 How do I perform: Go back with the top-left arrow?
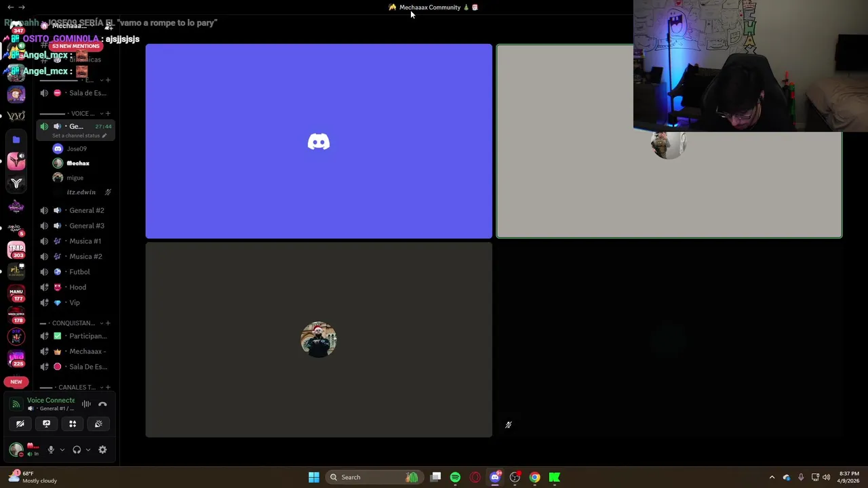(x=10, y=7)
